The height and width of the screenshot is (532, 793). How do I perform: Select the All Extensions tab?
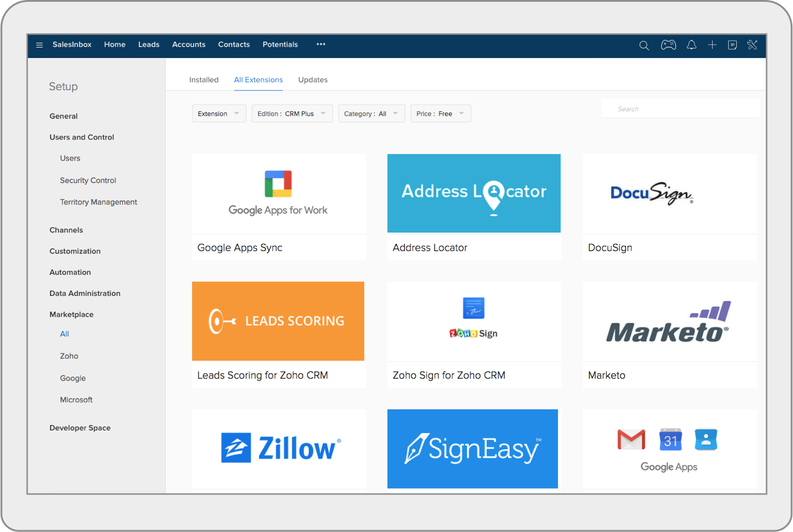click(x=258, y=80)
